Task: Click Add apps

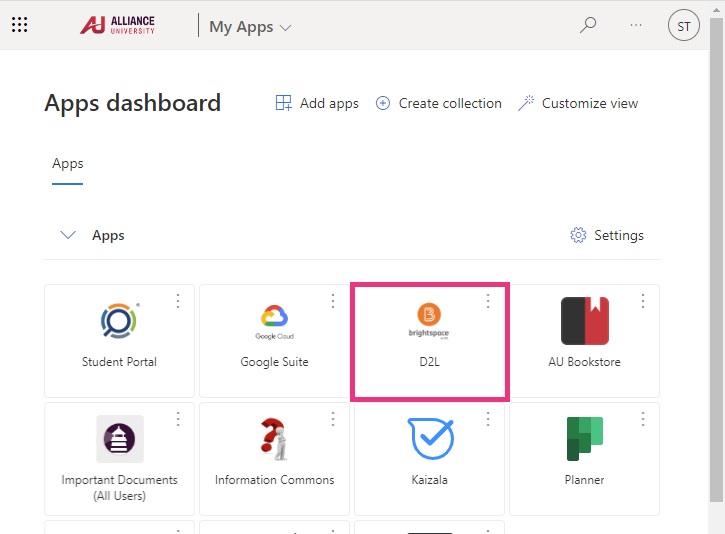Action: (x=317, y=103)
